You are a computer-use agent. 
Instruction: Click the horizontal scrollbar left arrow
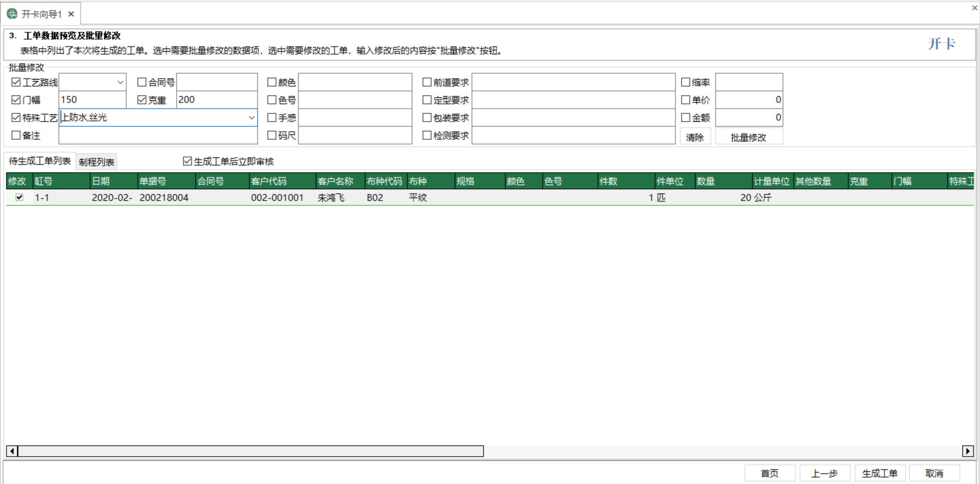(x=12, y=451)
